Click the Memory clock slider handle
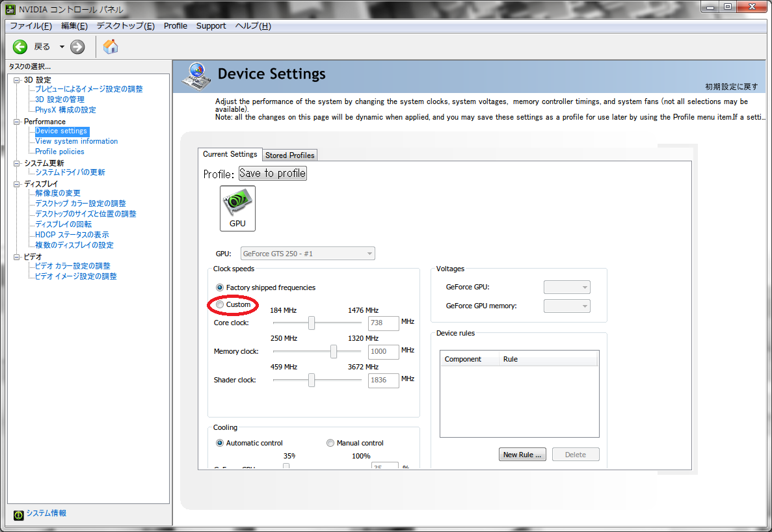 tap(333, 351)
